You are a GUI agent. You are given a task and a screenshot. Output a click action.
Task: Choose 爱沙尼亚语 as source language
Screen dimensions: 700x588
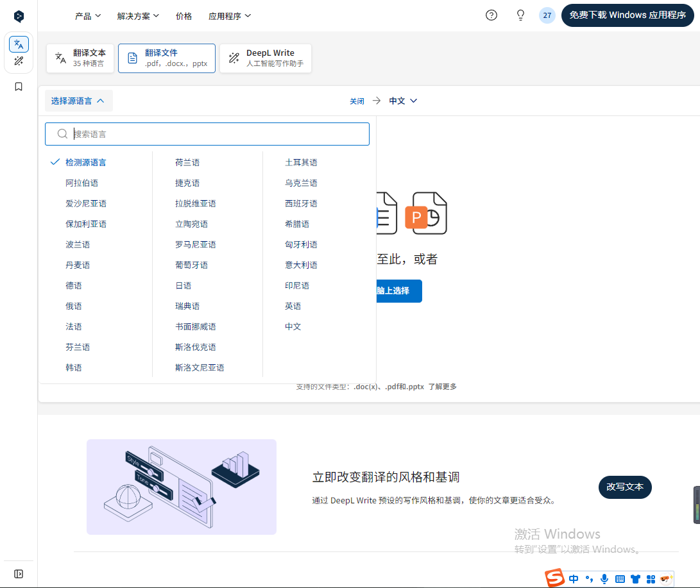[x=86, y=203]
